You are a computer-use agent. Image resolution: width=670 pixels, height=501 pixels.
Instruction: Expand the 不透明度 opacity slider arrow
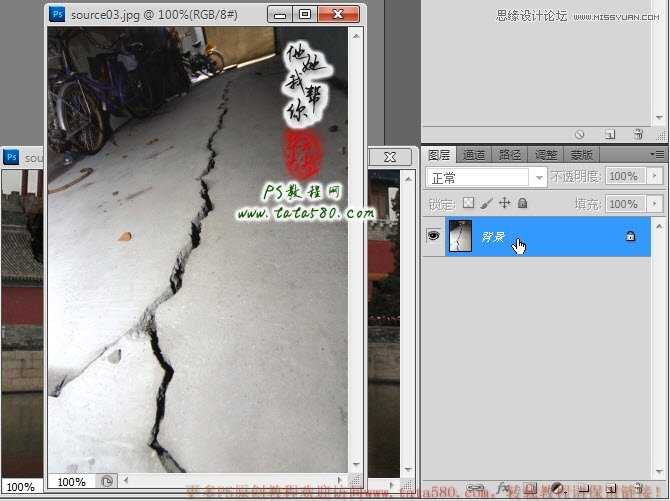[x=654, y=176]
